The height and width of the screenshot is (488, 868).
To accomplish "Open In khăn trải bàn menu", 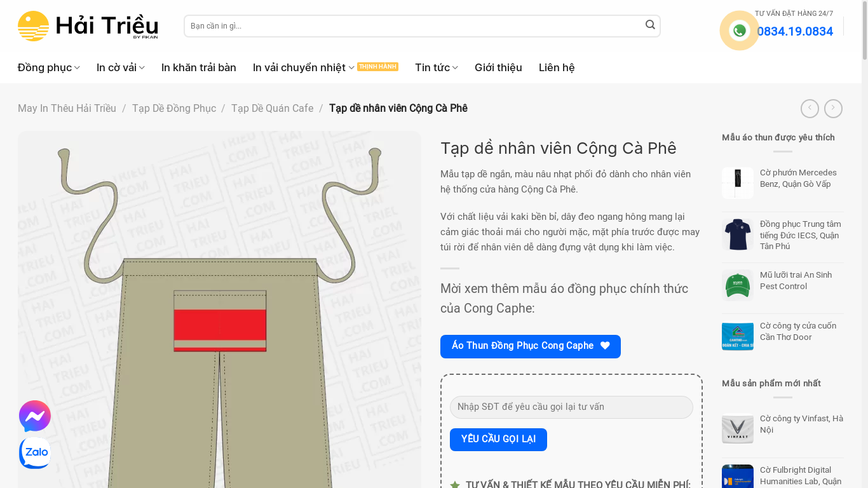I will click(199, 67).
